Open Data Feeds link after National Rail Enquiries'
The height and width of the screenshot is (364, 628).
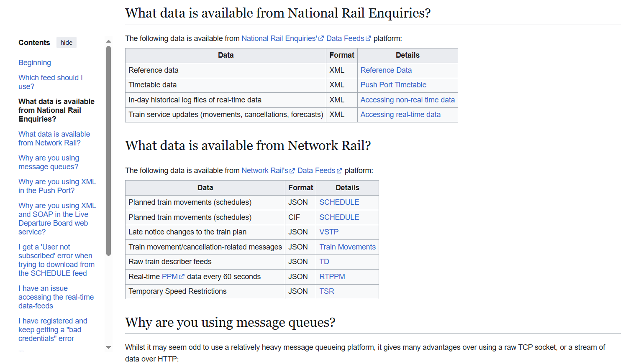click(x=346, y=38)
